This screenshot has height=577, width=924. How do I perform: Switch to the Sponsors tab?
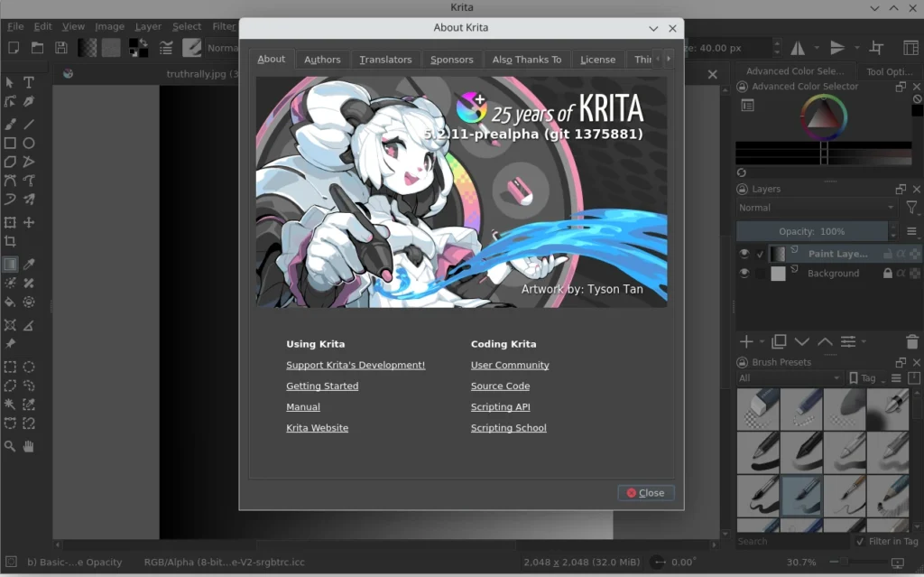[451, 60]
